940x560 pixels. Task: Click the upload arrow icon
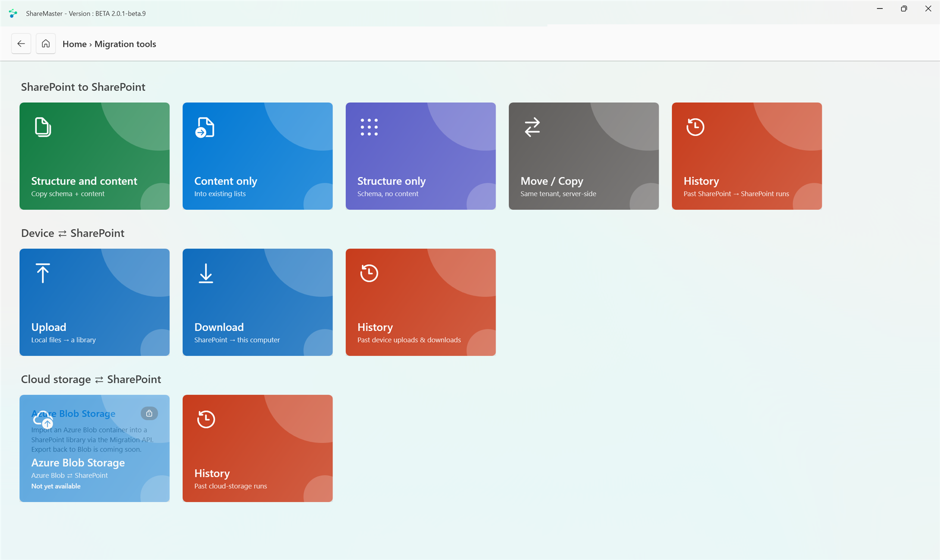click(43, 273)
